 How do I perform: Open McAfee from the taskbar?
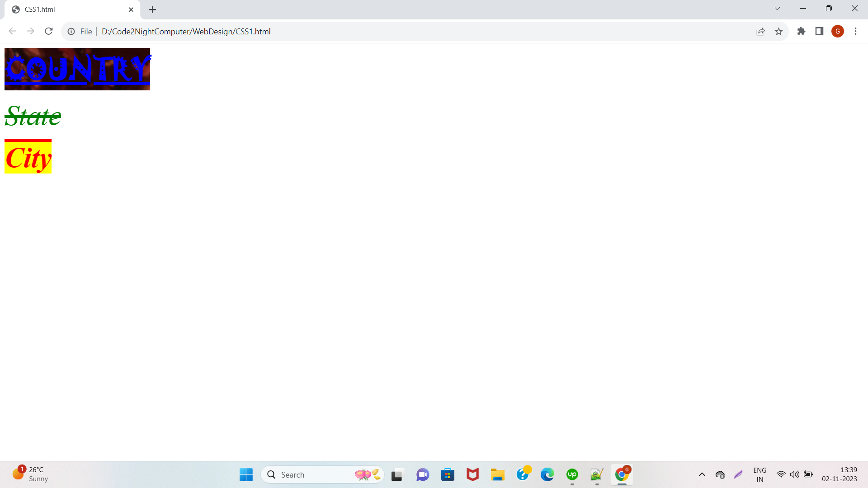click(472, 475)
